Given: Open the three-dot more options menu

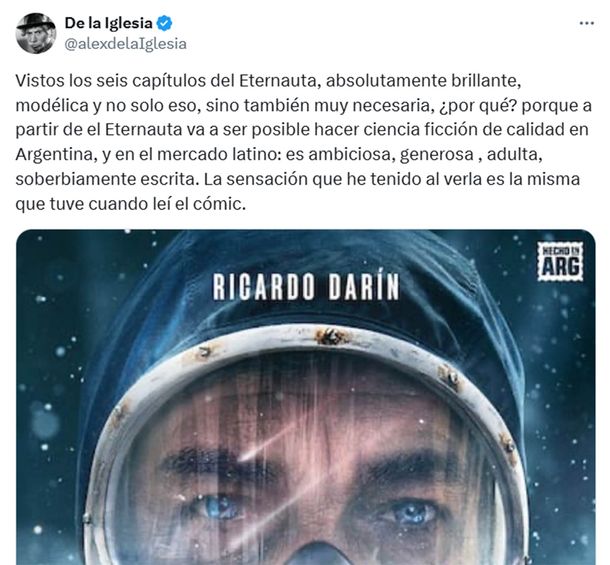Looking at the screenshot, I should pos(587,24).
